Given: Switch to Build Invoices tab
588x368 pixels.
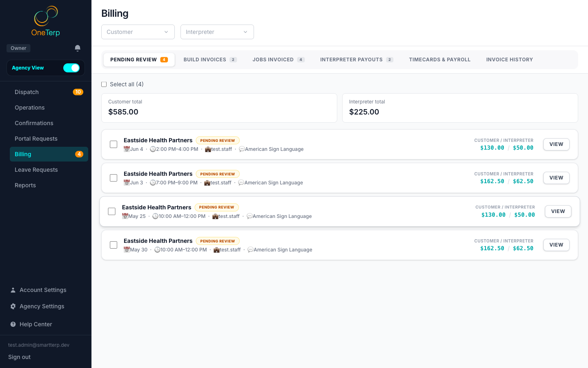Looking at the screenshot, I should pyautogui.click(x=210, y=60).
